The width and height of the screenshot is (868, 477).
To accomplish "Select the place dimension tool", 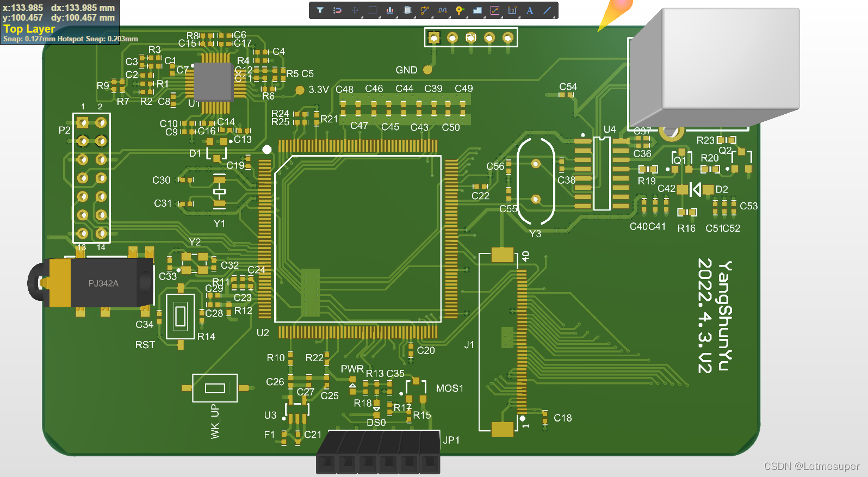I will [512, 10].
